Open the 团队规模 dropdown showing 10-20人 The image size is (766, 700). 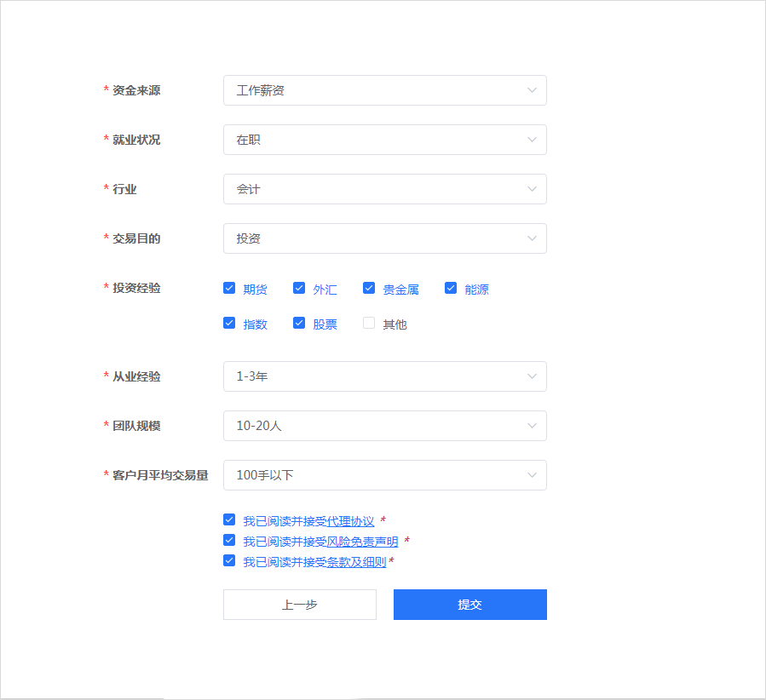384,426
